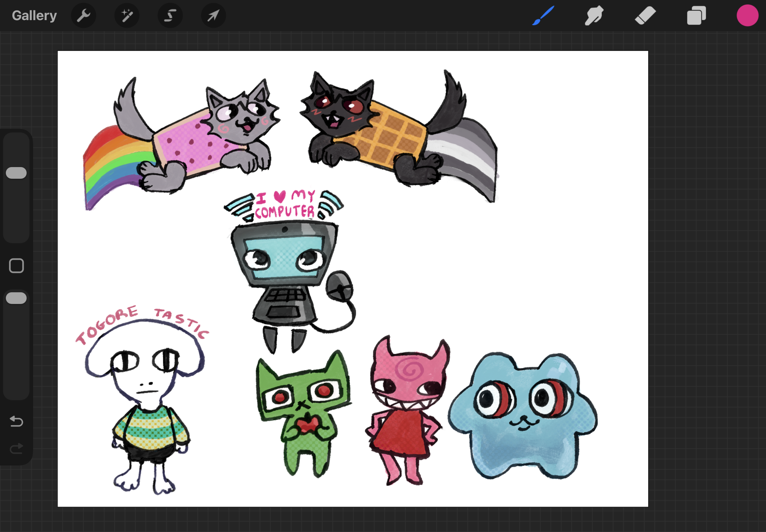Undo the last action with the arrow
The height and width of the screenshot is (532, 766).
point(16,421)
